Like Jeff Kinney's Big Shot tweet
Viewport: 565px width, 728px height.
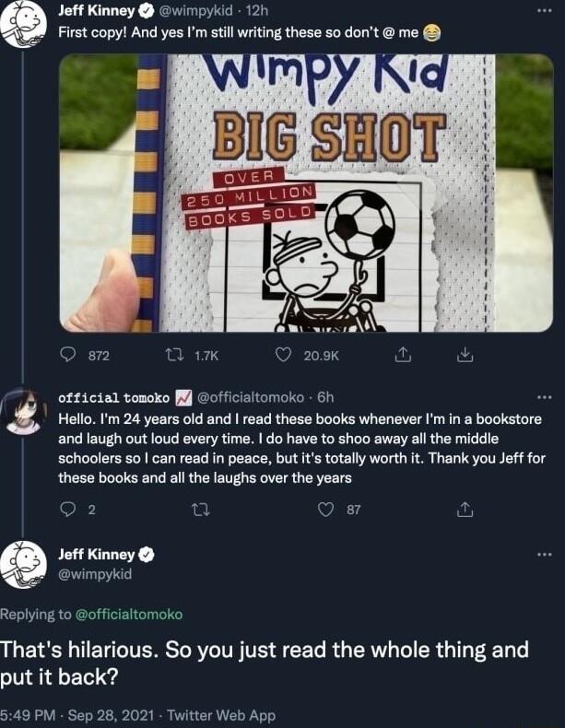click(285, 355)
